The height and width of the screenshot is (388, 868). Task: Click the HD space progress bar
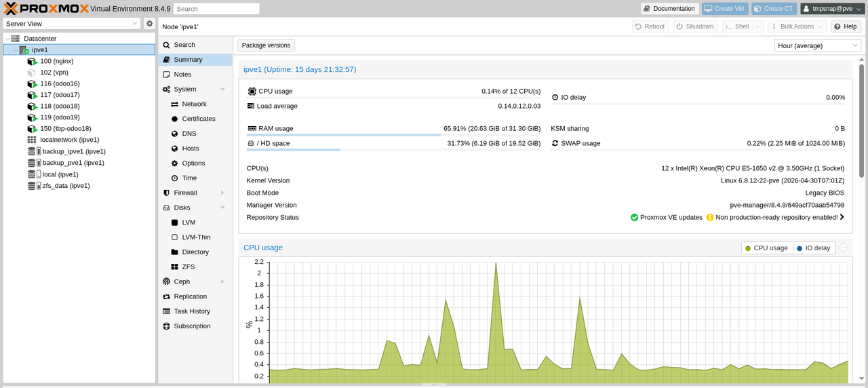click(393, 150)
